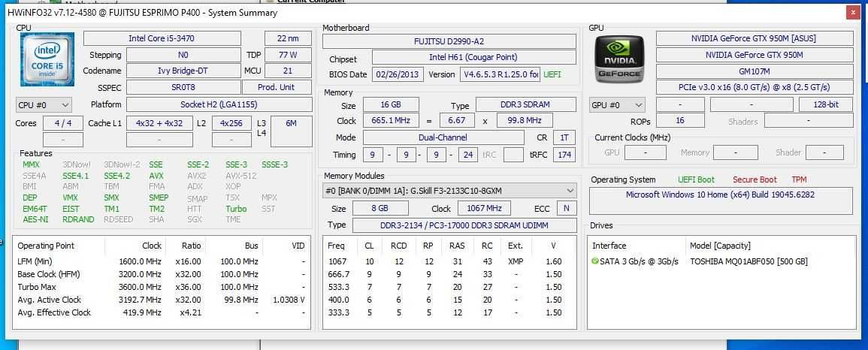The height and width of the screenshot is (350, 868).
Task: Click the MMX feature label
Action: [31, 164]
